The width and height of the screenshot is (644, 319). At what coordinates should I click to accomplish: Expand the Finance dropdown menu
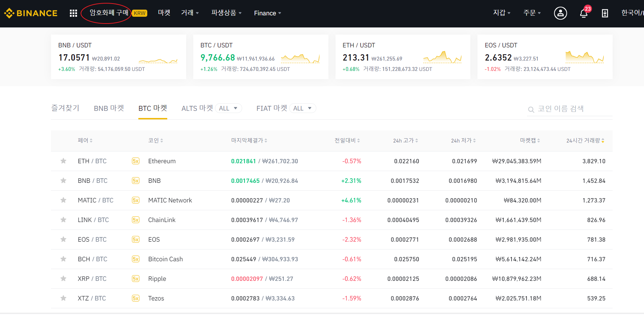(x=267, y=13)
